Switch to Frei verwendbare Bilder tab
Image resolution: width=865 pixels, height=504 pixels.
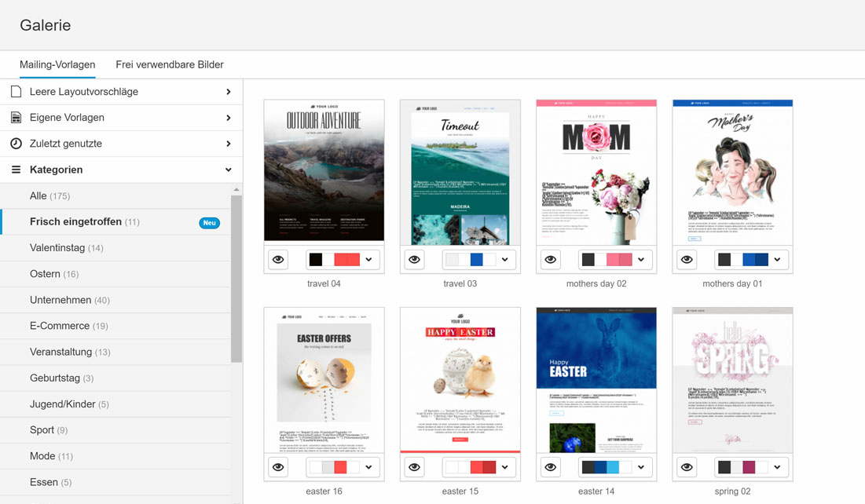pyautogui.click(x=170, y=64)
